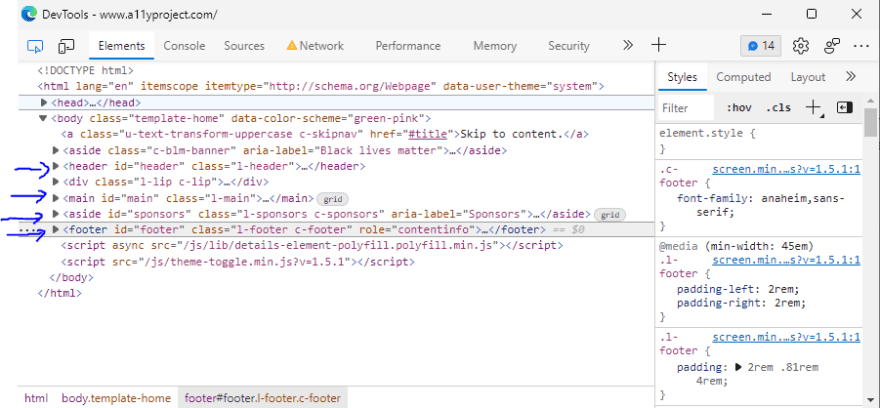The height and width of the screenshot is (408, 880).
Task: Show more DevTools tabs chevron
Action: (x=628, y=45)
